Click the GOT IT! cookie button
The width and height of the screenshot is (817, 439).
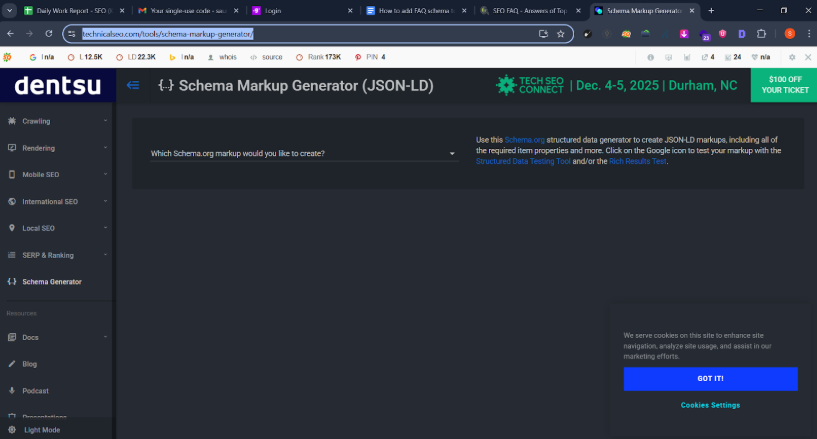click(710, 379)
